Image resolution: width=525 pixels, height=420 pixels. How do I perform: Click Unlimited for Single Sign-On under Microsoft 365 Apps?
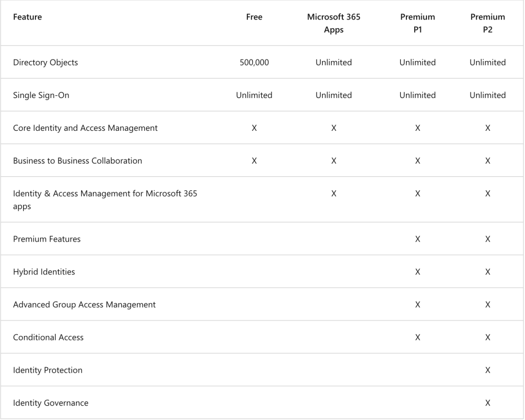[334, 95]
